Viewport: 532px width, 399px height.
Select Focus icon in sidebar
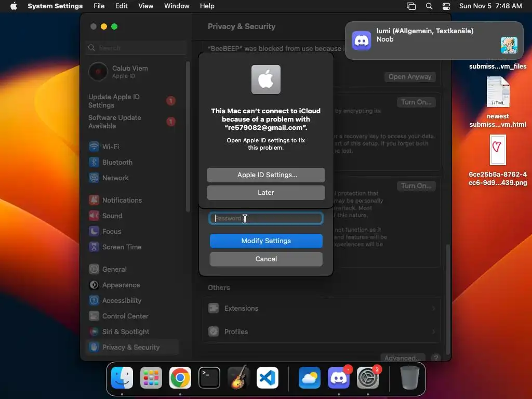[94, 231]
